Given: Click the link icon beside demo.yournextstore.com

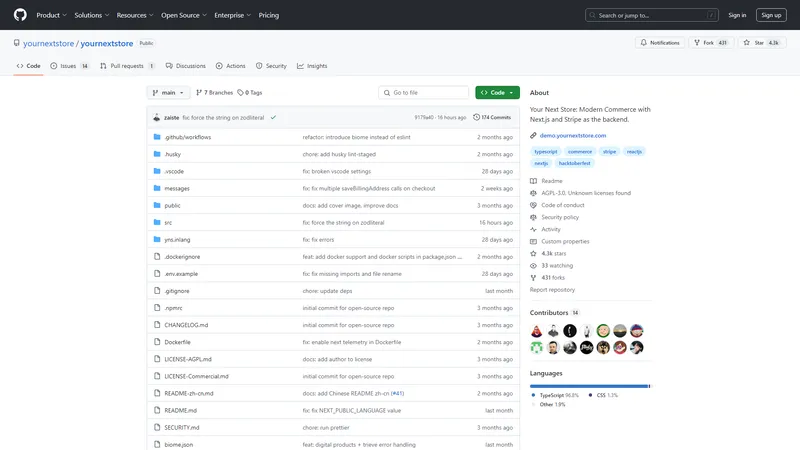Looking at the screenshot, I should pos(533,135).
